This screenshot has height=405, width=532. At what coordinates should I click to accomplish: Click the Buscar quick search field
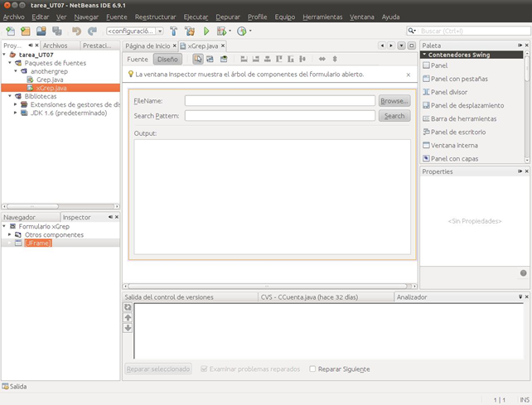[x=474, y=31]
